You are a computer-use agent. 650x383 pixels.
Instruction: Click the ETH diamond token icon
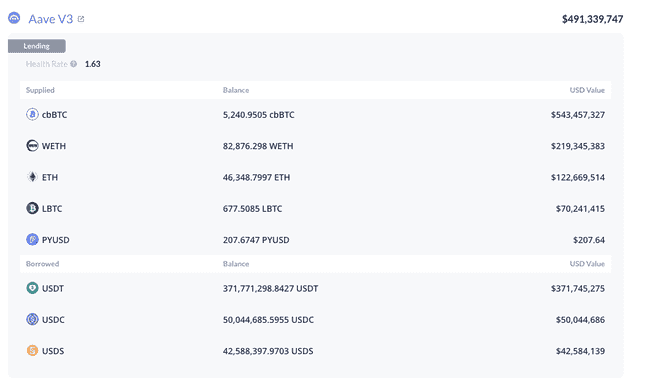(x=32, y=177)
